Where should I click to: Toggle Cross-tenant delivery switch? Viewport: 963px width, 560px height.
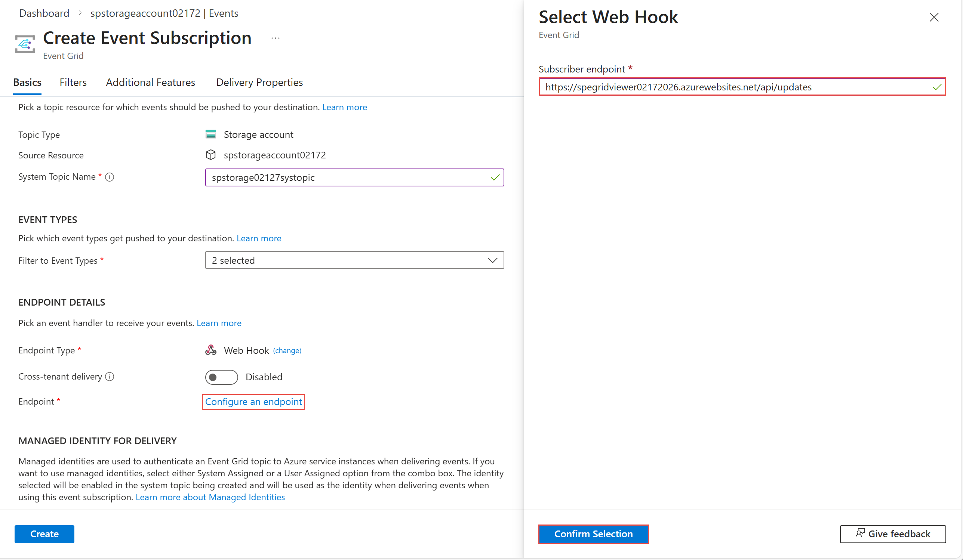click(x=221, y=377)
